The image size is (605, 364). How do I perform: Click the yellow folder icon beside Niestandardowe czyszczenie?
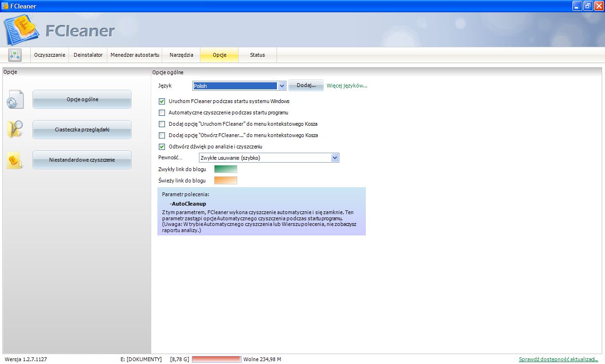click(x=15, y=160)
